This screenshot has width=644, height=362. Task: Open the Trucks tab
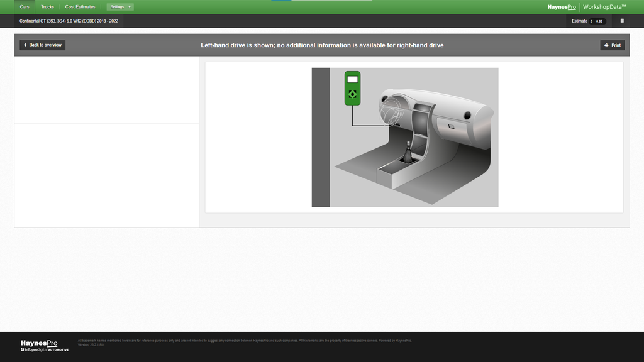[47, 7]
